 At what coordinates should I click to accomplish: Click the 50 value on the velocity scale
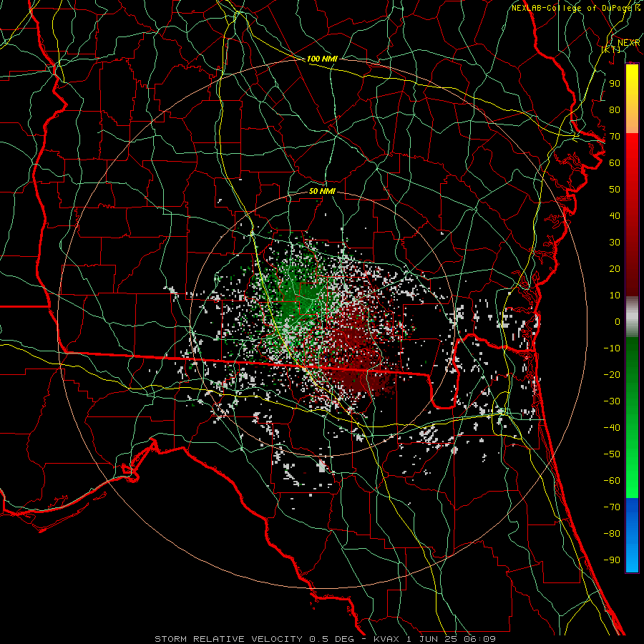click(x=615, y=190)
